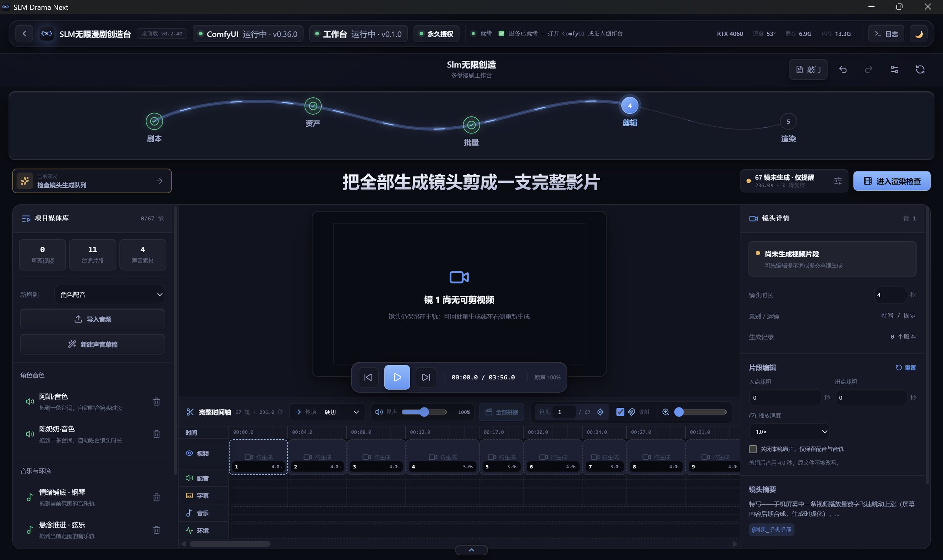Go to the 资产 workflow step

coord(313,106)
